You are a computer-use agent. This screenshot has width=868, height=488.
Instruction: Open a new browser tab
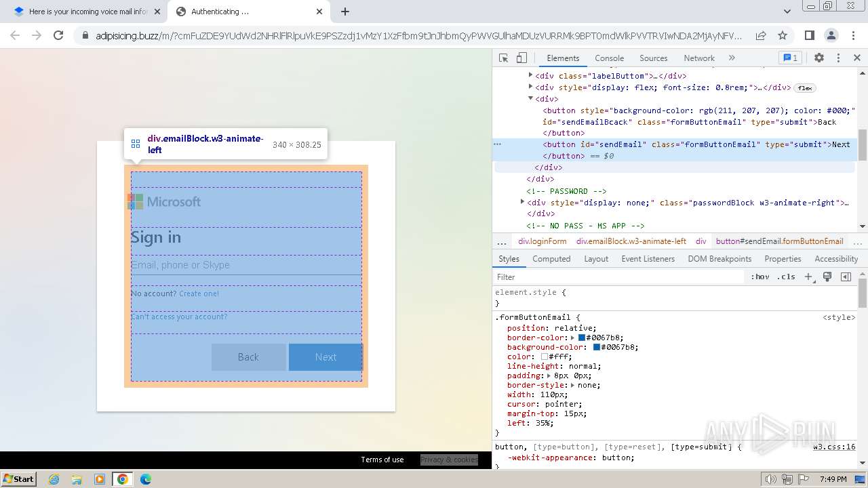coord(345,12)
